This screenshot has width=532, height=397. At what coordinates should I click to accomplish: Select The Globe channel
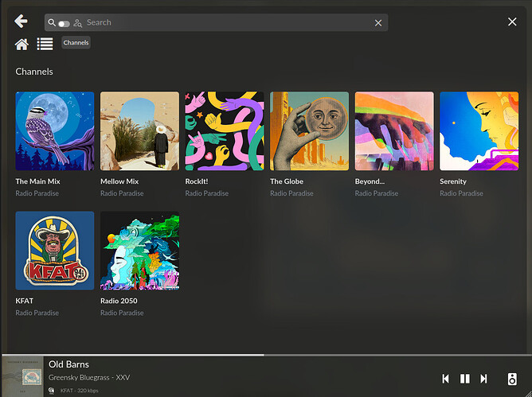pos(309,131)
